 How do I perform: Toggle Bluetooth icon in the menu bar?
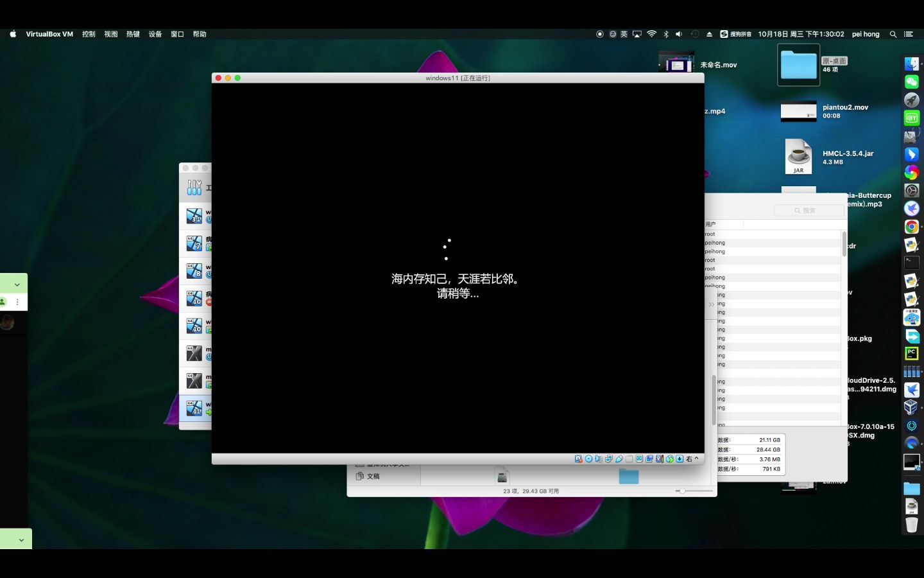pos(665,34)
